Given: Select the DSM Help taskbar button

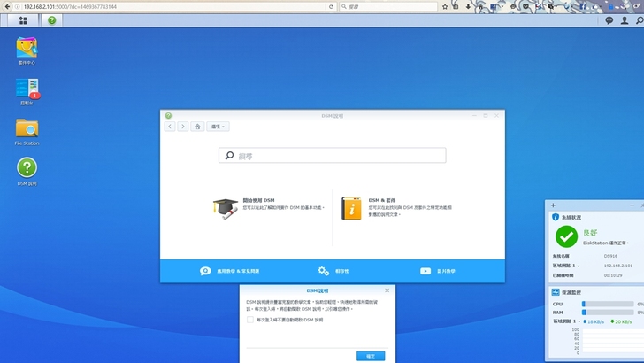Looking at the screenshot, I should pyautogui.click(x=51, y=20).
